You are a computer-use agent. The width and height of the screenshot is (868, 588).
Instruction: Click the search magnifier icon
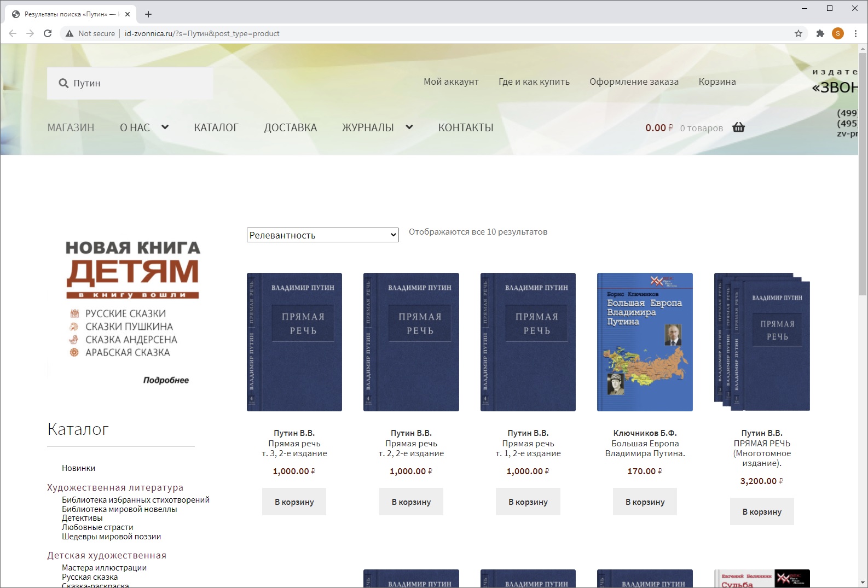pyautogui.click(x=63, y=83)
